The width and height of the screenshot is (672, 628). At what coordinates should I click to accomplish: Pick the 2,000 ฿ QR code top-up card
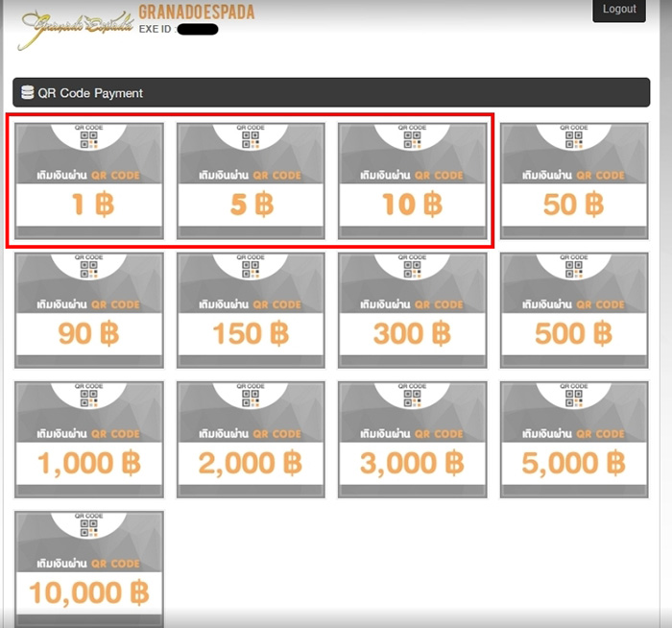point(251,440)
